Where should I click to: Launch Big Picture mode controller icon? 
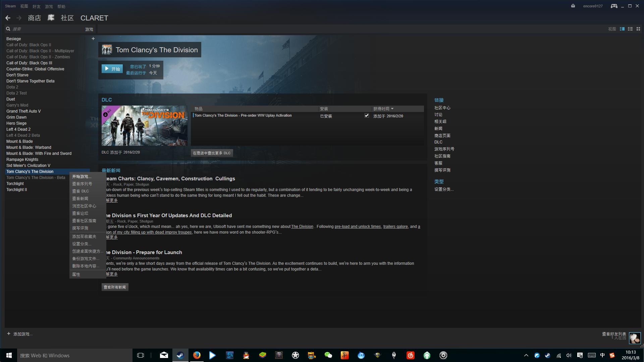click(x=614, y=6)
